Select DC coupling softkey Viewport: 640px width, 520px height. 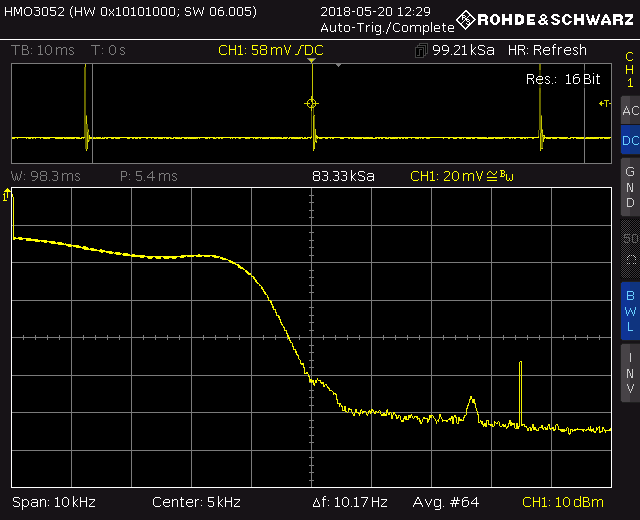tap(630, 141)
